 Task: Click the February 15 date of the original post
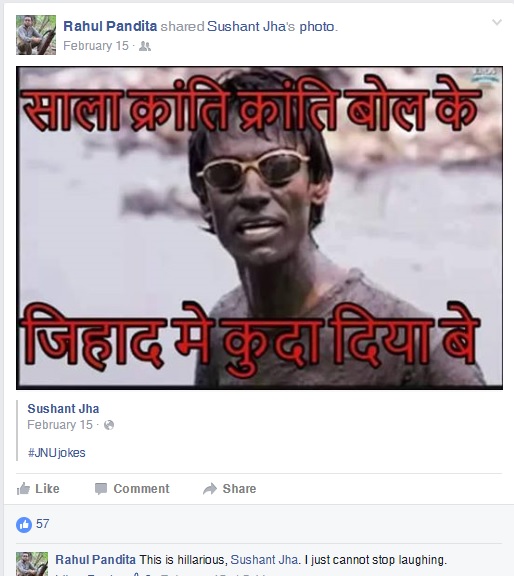click(60, 425)
